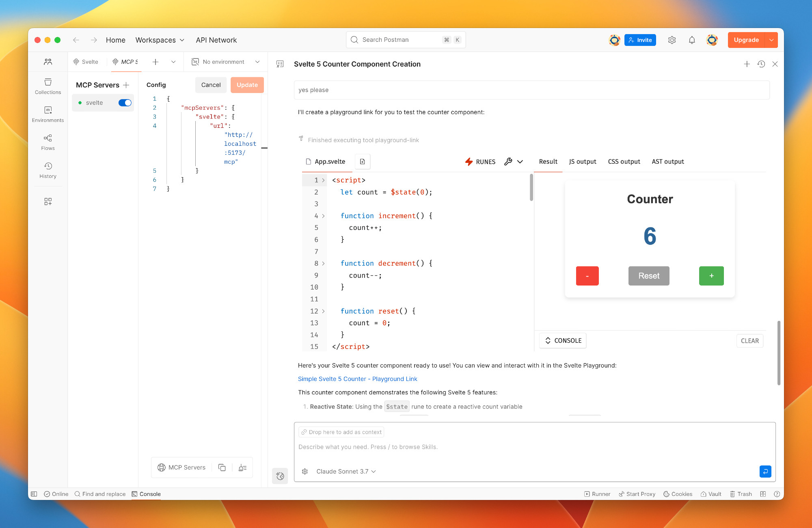Expand the Workspaces menu
The width and height of the screenshot is (812, 528).
click(x=160, y=40)
